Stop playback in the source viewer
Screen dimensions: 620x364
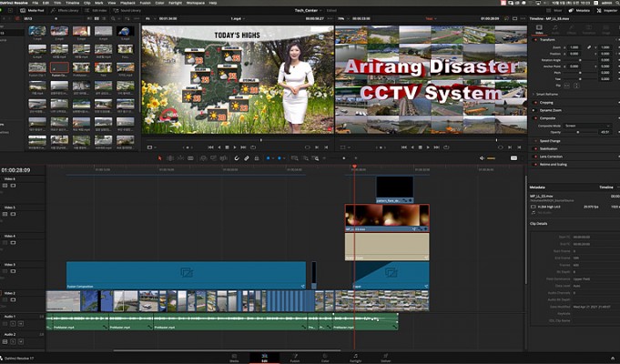pyautogui.click(x=227, y=147)
